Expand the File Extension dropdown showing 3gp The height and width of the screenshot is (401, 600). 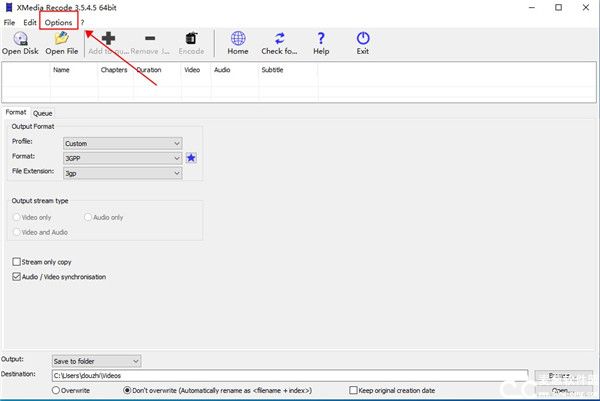[122, 173]
